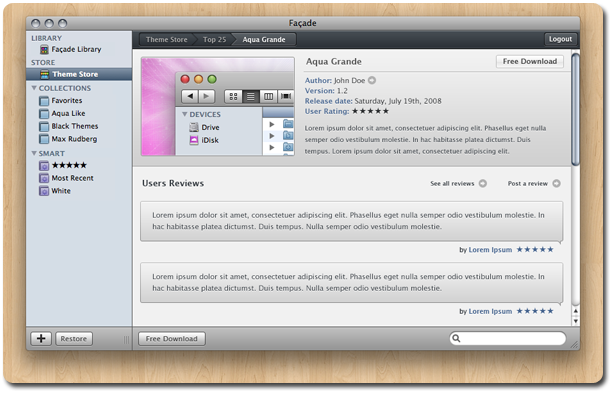Click the back arrow in theme preview

191,96
